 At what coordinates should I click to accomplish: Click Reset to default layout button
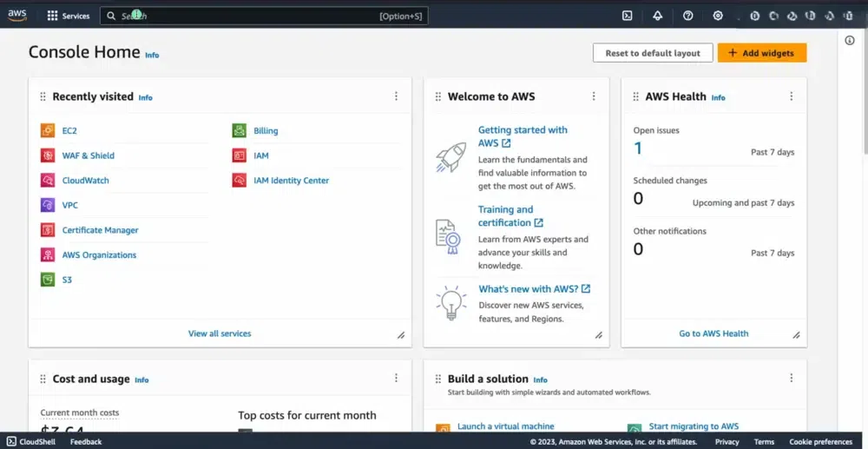coord(653,53)
